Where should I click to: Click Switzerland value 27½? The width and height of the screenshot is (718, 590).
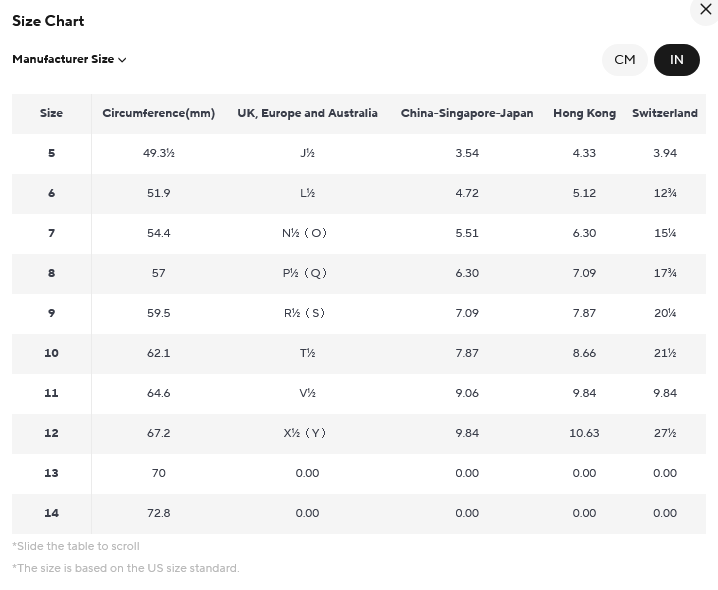[x=665, y=433]
